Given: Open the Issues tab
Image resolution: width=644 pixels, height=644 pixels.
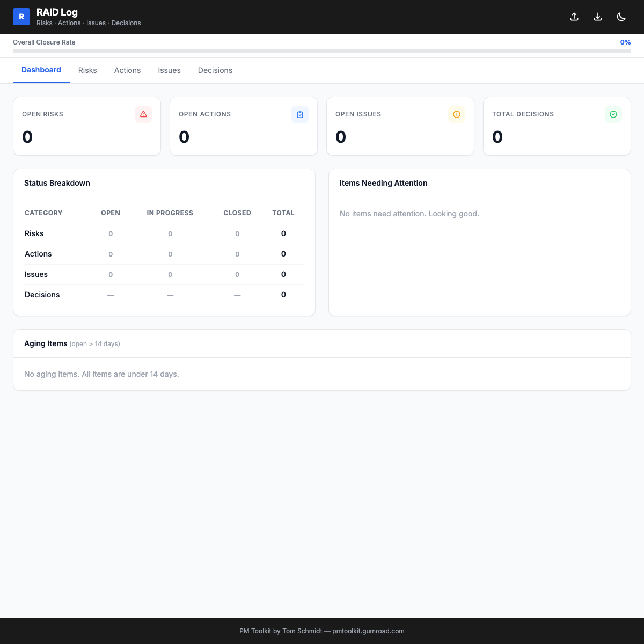Looking at the screenshot, I should tap(169, 70).
